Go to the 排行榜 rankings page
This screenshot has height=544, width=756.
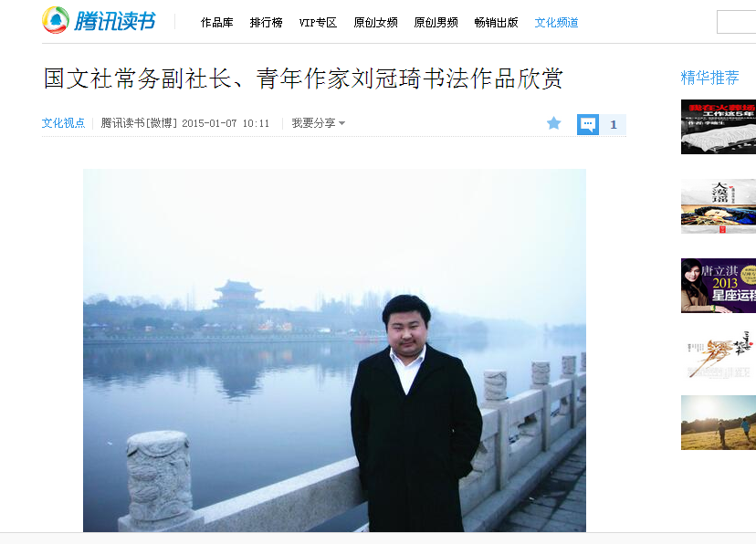point(266,23)
